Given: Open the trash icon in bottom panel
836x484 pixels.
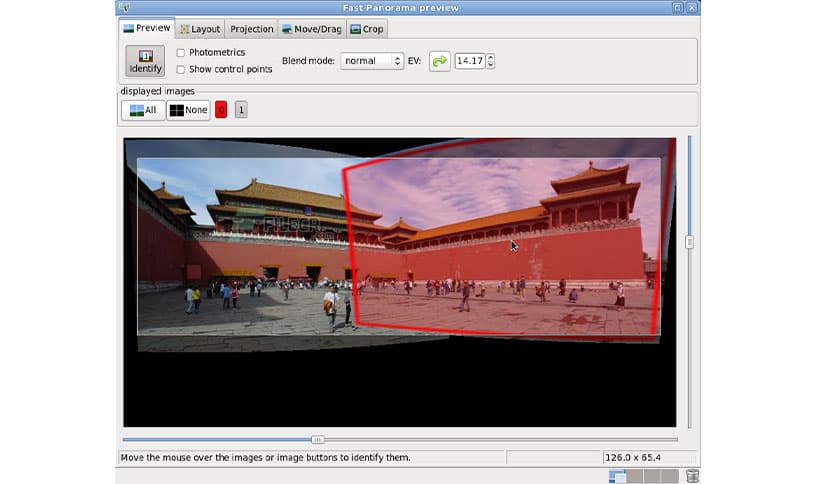Looking at the screenshot, I should click(x=692, y=476).
